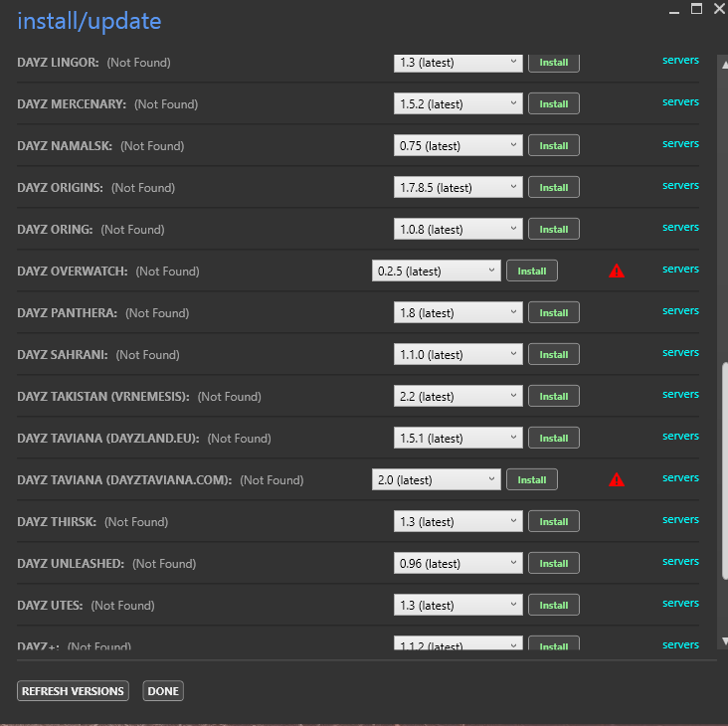This screenshot has width=728, height=726.
Task: Click the 'DAYZ PANTHERA:' label
Action: tap(67, 313)
